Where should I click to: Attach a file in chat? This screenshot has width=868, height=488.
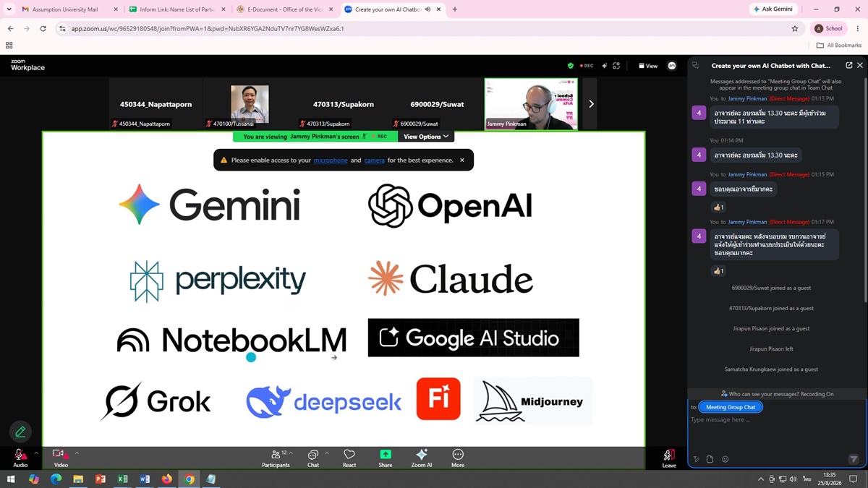click(710, 459)
